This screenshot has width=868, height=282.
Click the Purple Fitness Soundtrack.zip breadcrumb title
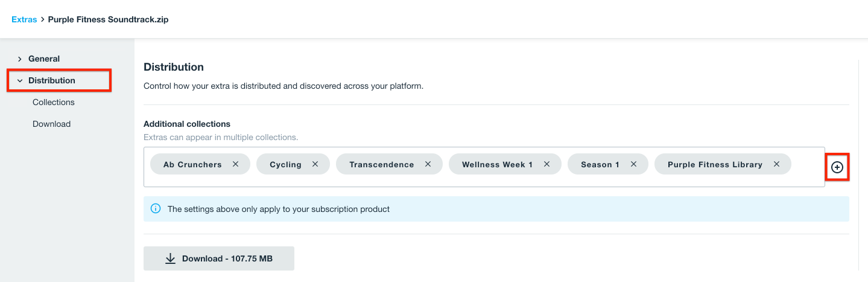pyautogui.click(x=108, y=19)
